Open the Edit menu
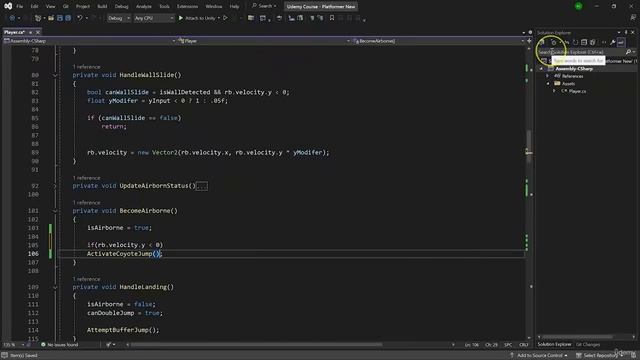 tap(34, 7)
